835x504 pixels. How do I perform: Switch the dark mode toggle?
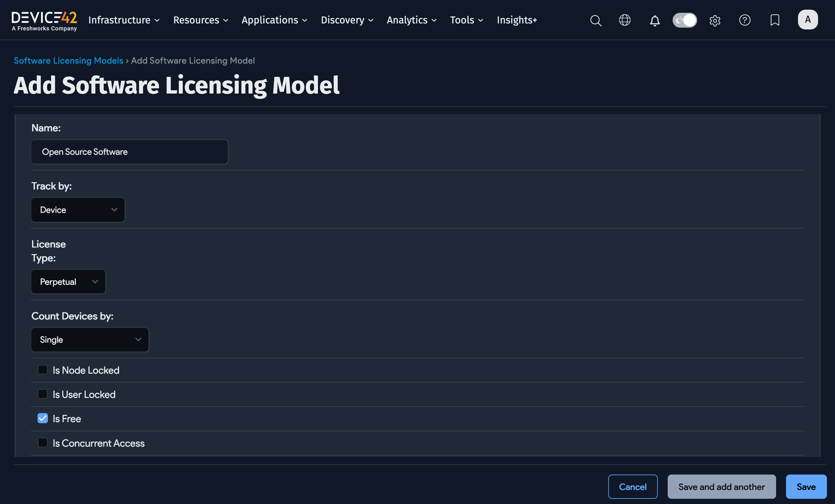pyautogui.click(x=685, y=20)
